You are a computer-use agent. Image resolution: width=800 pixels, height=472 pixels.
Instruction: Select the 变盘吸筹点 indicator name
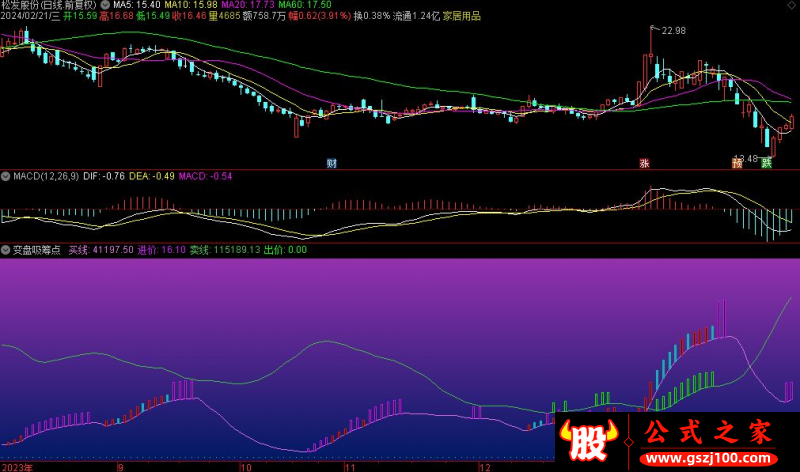click(36, 250)
